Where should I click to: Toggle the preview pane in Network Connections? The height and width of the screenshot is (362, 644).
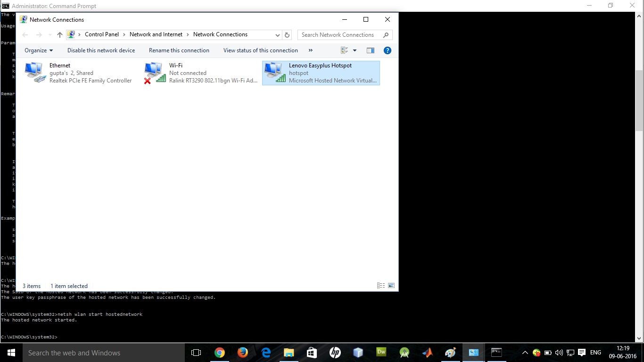tap(371, 50)
